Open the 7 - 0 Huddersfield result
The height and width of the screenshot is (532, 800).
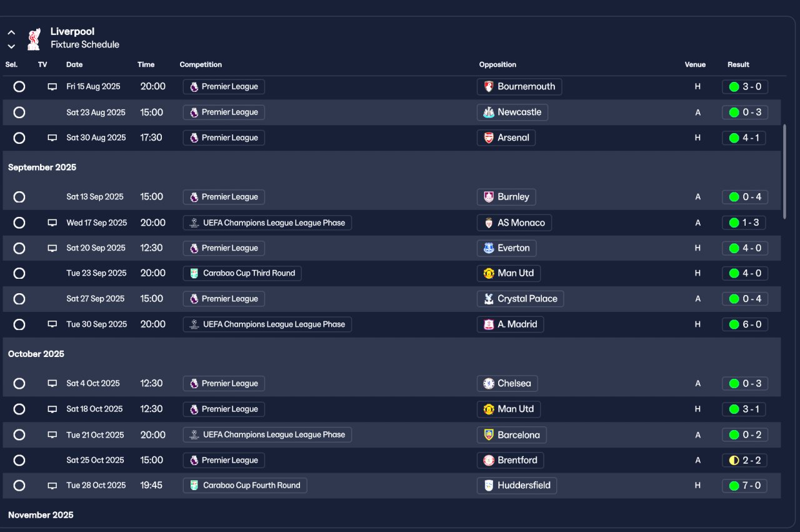click(745, 486)
